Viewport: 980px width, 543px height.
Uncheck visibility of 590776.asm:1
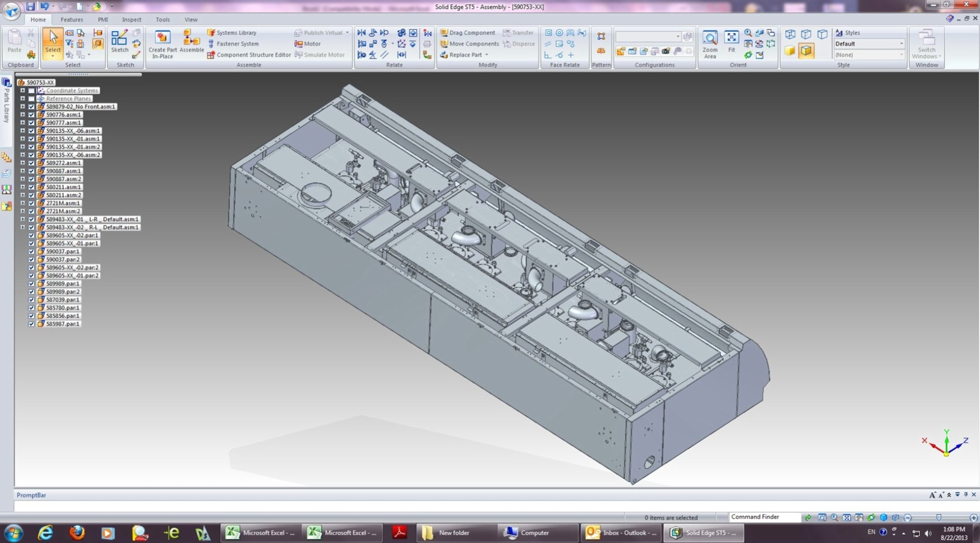[x=32, y=115]
